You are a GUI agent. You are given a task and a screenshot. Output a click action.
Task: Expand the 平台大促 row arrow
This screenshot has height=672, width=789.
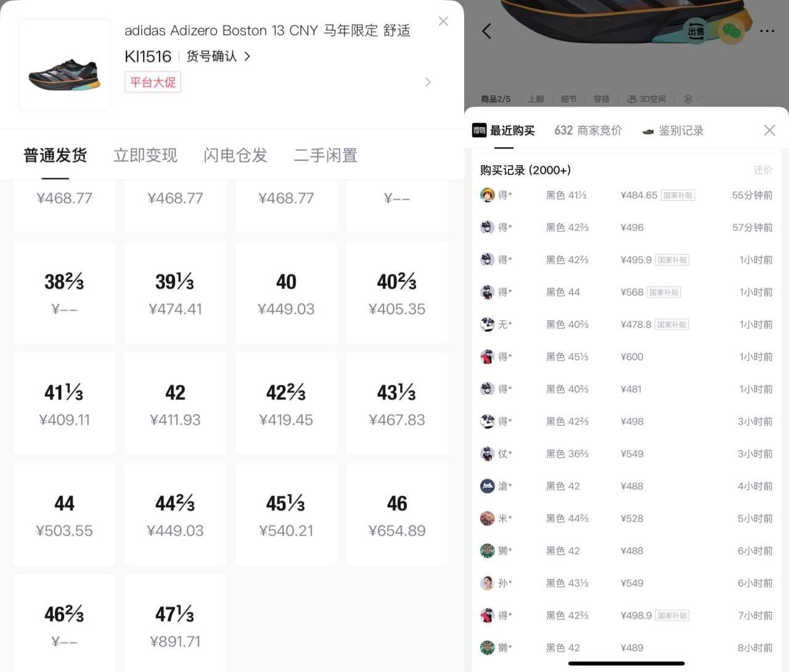click(428, 82)
